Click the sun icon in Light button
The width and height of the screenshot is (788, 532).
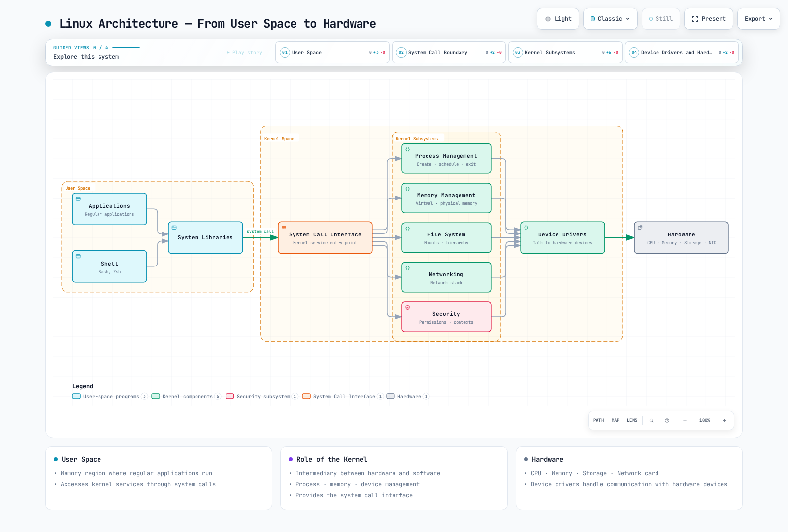pos(548,19)
